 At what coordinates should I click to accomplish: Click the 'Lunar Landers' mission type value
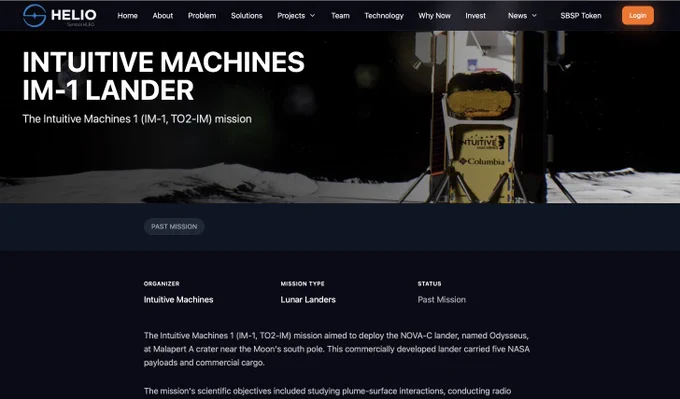click(x=308, y=300)
